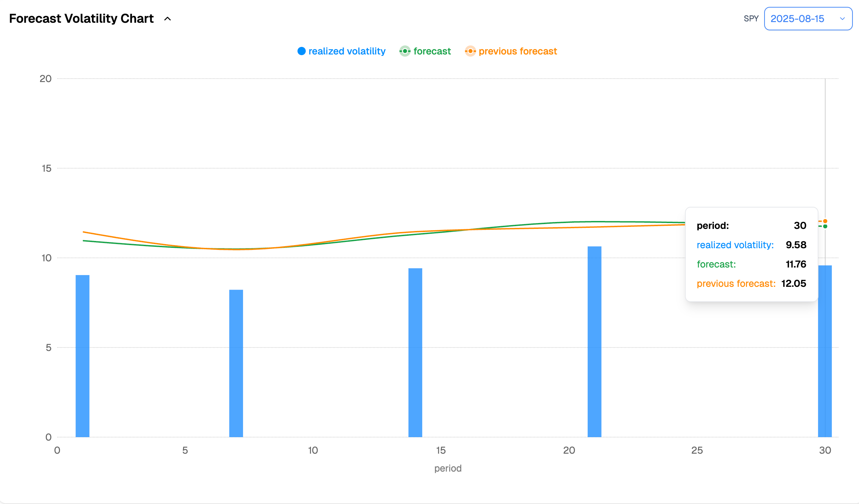The height and width of the screenshot is (504, 859).
Task: Collapse the Forecast Volatility Chart chevron
Action: point(168,19)
